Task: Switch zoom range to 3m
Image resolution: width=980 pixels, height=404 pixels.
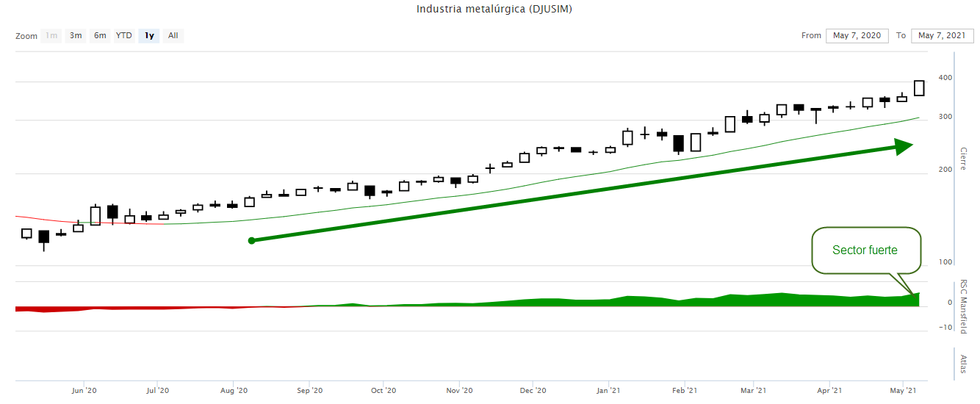Action: pyautogui.click(x=76, y=35)
